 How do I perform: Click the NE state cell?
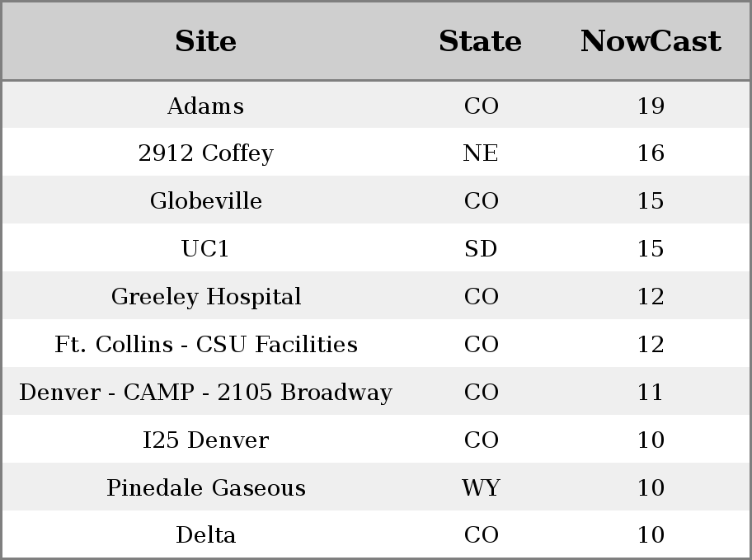click(x=481, y=153)
